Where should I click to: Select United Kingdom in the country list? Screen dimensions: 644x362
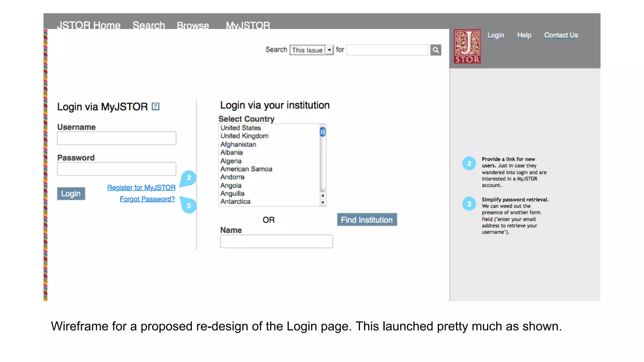coord(244,136)
